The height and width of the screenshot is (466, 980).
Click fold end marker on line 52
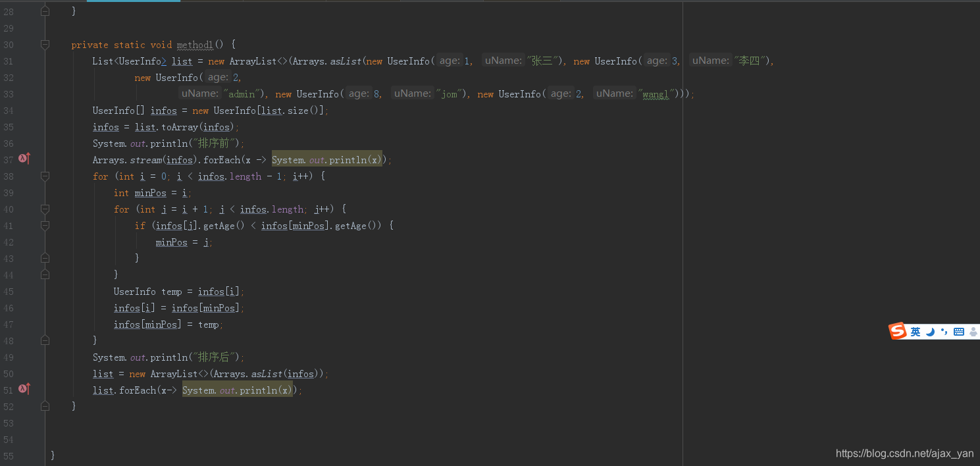tap(45, 406)
